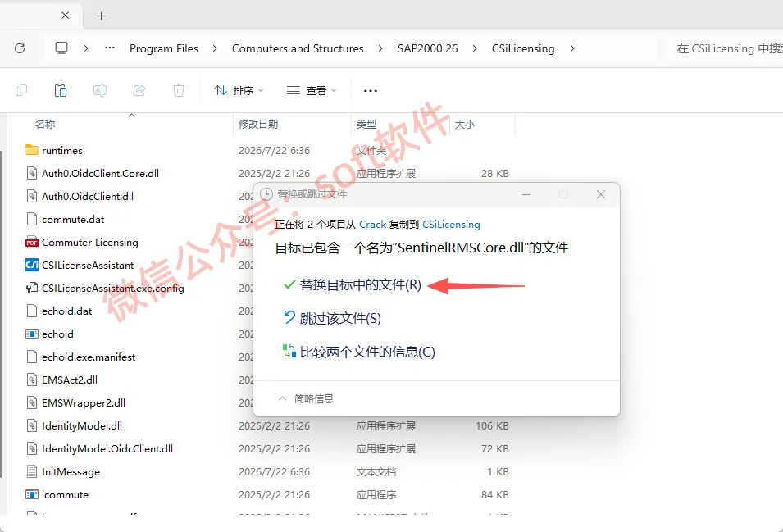This screenshot has width=783, height=532.
Task: Sort by the 大小 column header
Action: pyautogui.click(x=464, y=125)
